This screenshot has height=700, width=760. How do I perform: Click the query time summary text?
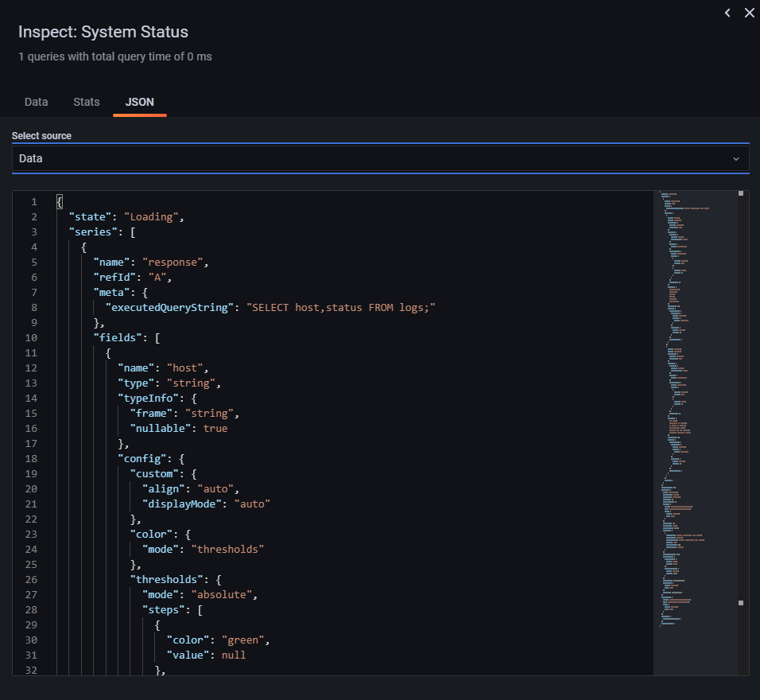click(114, 56)
